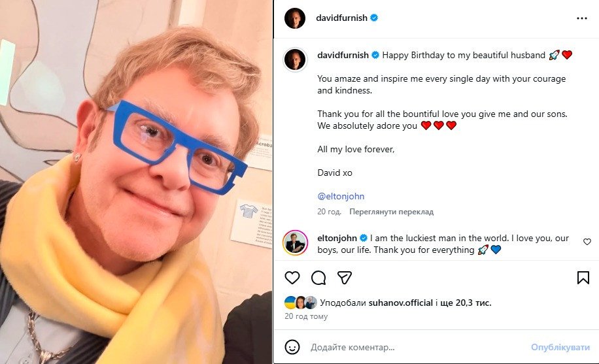The height and width of the screenshot is (364, 599).
Task: Click 'Переглянути переклад' to view translation
Action: tap(391, 212)
